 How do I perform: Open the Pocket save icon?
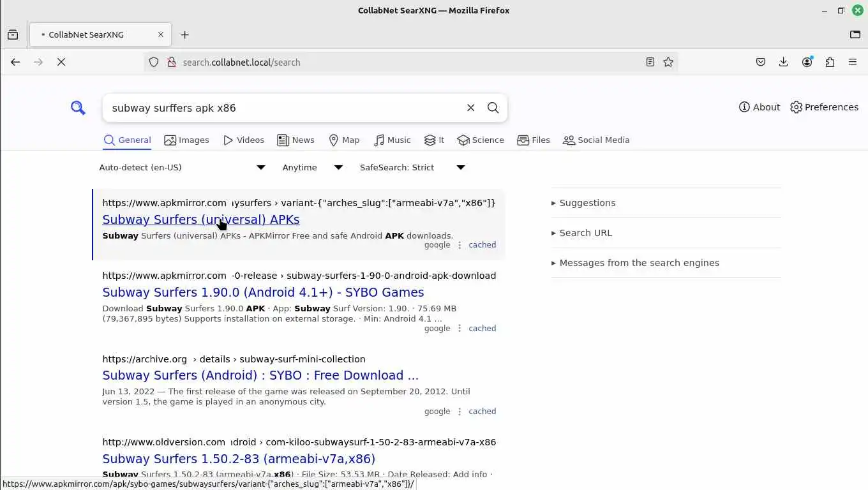[761, 62]
